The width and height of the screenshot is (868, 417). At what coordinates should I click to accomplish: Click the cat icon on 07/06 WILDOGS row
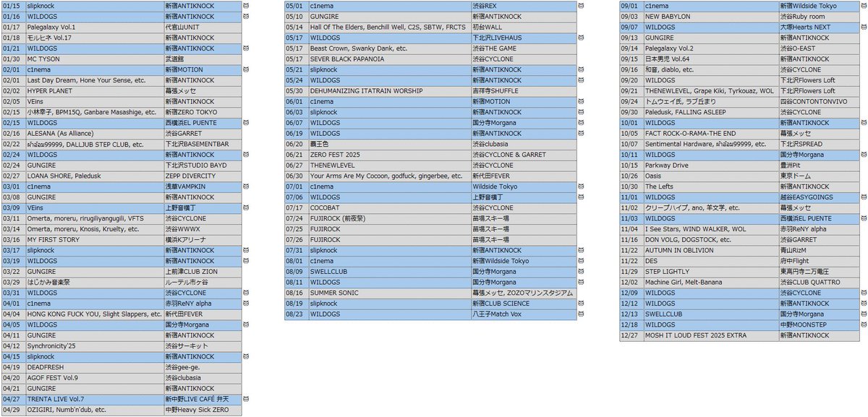pos(581,197)
